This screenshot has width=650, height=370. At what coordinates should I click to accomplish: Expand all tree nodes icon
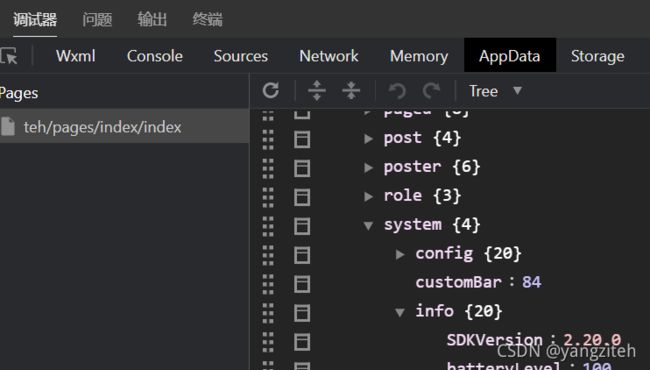click(x=317, y=90)
